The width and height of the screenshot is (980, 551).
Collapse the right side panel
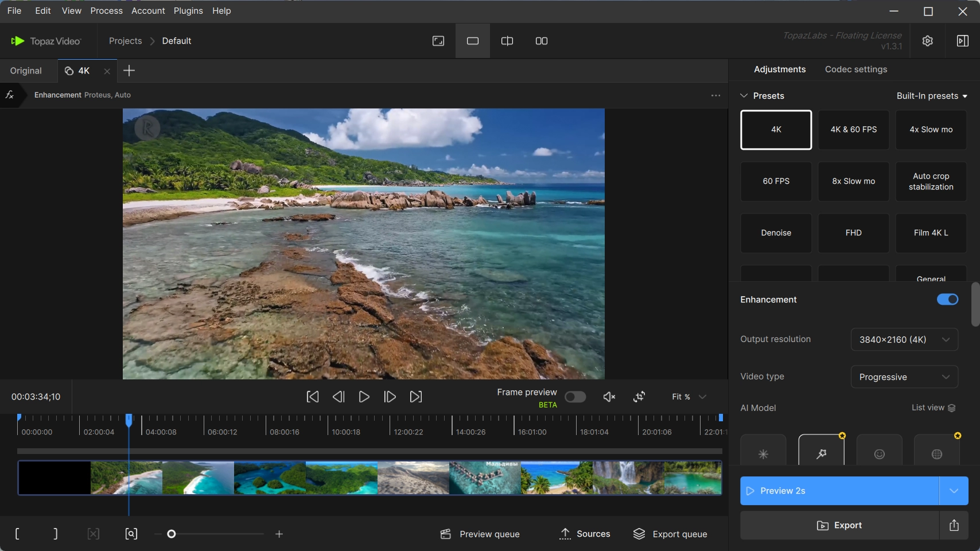pyautogui.click(x=962, y=41)
